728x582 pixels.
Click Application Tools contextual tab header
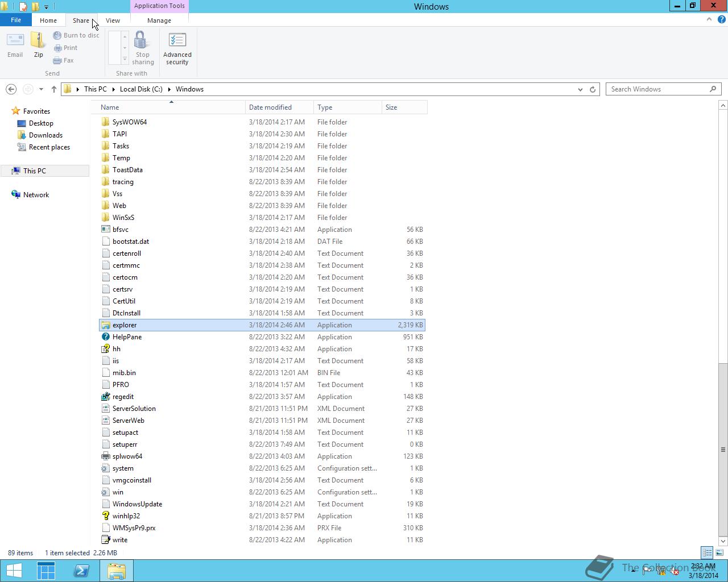coord(159,6)
